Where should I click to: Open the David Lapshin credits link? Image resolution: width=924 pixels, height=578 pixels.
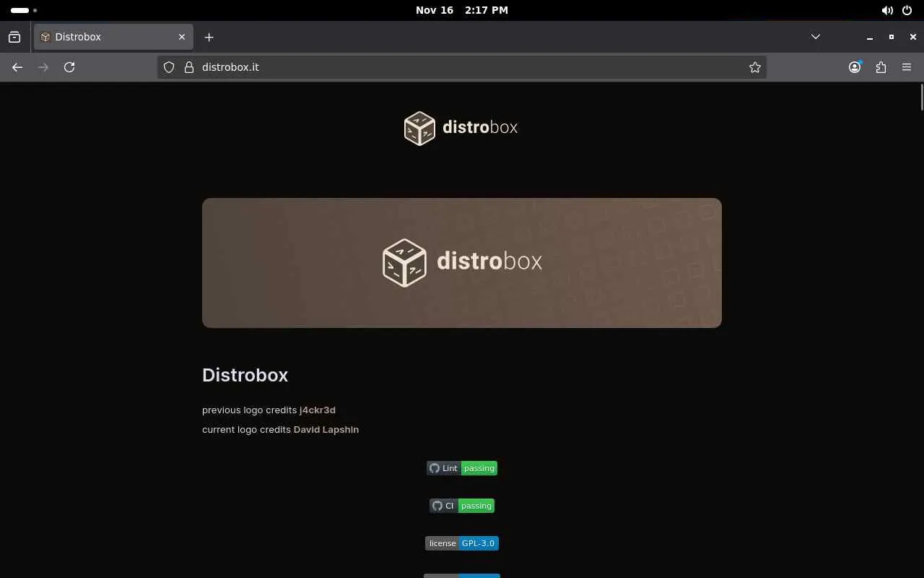[326, 429]
